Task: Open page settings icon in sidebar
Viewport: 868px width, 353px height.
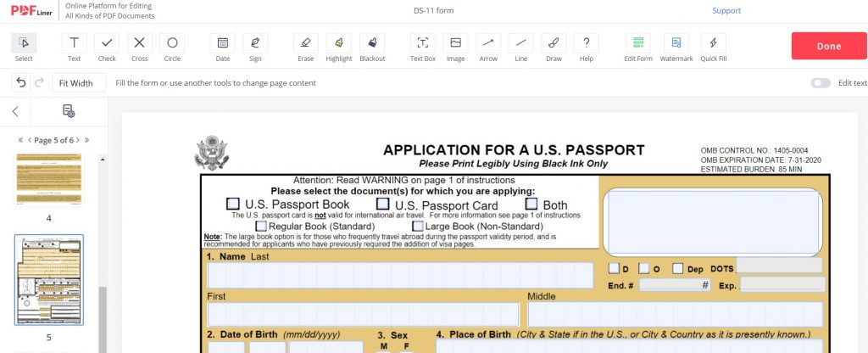Action: [x=69, y=111]
